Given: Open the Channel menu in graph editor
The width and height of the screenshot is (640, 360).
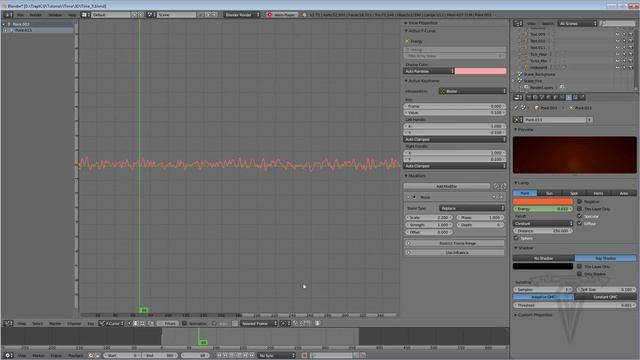Looking at the screenshot, I should pos(74,323).
